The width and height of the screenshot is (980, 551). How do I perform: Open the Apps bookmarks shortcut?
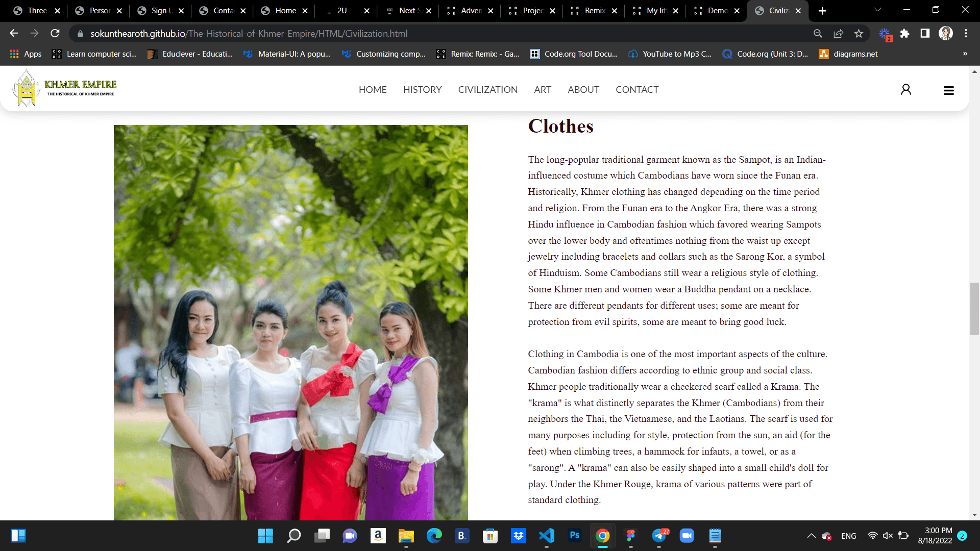[x=26, y=54]
